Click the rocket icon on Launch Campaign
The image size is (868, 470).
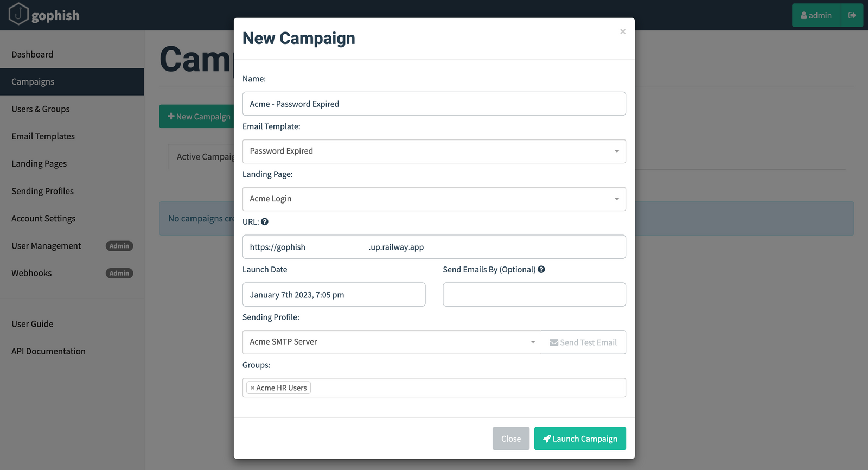pyautogui.click(x=547, y=439)
